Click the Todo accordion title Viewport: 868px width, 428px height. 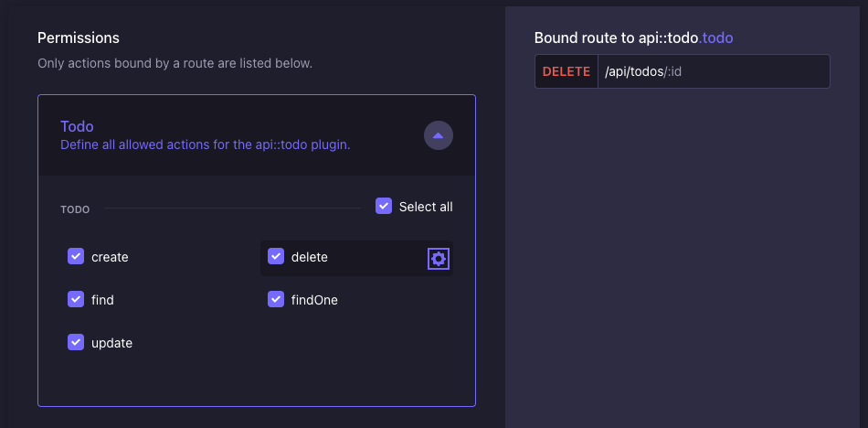(77, 126)
